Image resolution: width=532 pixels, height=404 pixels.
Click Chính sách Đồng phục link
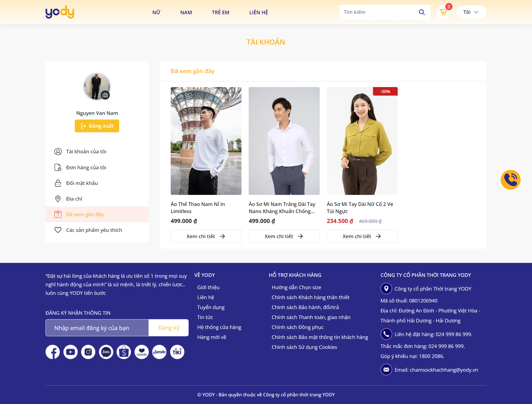point(297,327)
